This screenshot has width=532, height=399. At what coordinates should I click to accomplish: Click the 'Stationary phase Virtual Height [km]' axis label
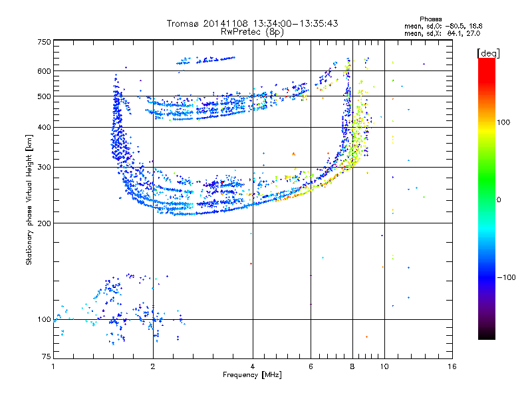tap(29, 200)
